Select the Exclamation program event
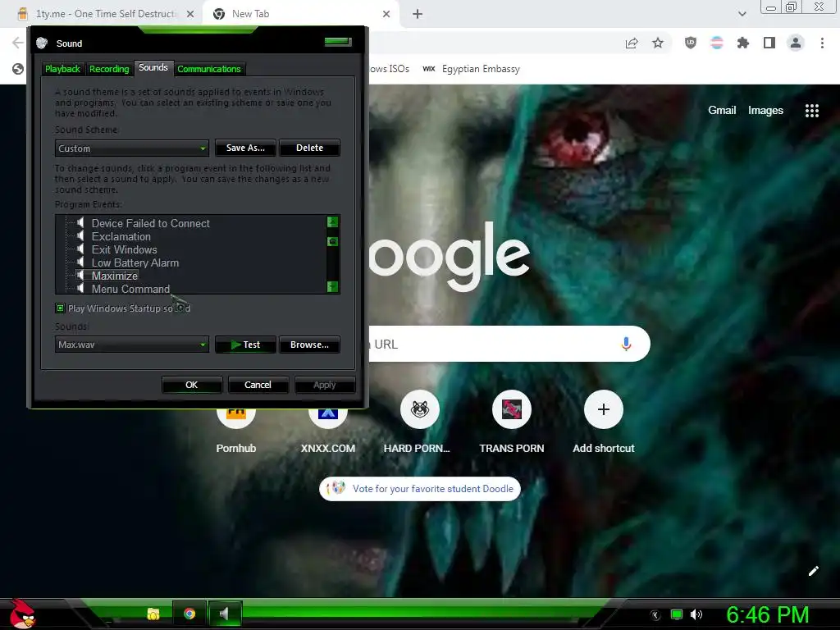The image size is (840, 630). (121, 237)
